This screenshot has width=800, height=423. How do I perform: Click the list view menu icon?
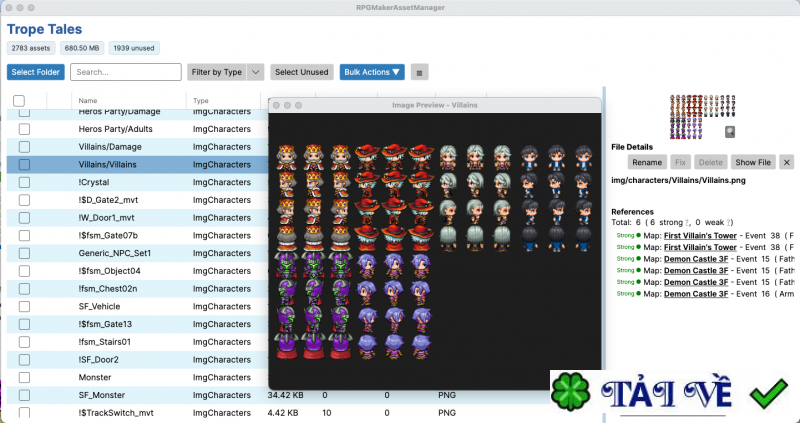point(419,72)
